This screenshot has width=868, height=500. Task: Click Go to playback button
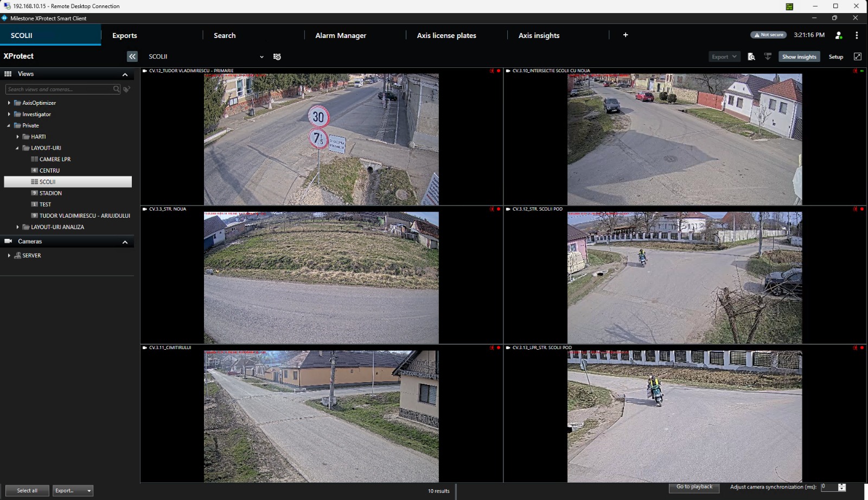click(x=694, y=487)
